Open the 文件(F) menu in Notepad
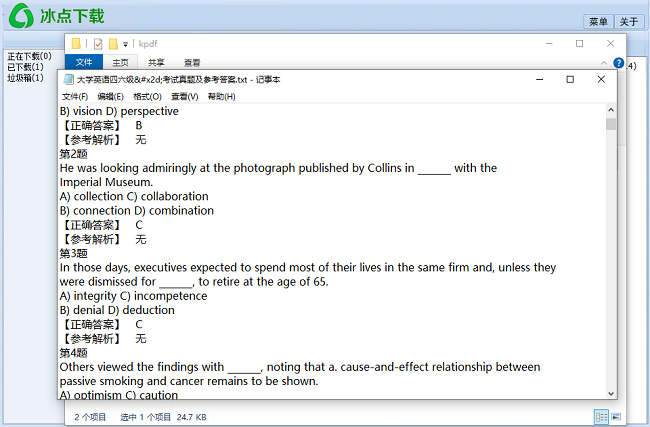The height and width of the screenshot is (427, 650). [75, 96]
